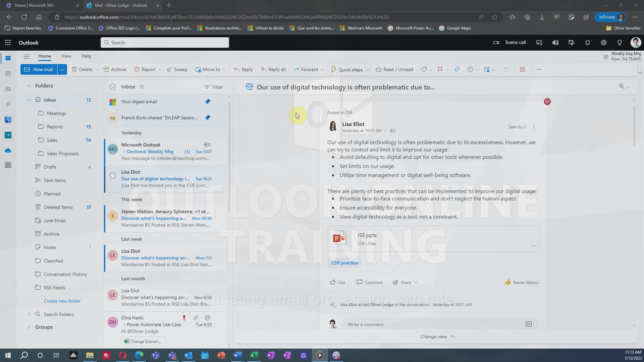Viewport: 644px width, 362px height.
Task: Expand the New mail dropdown arrow
Action: 62,69
